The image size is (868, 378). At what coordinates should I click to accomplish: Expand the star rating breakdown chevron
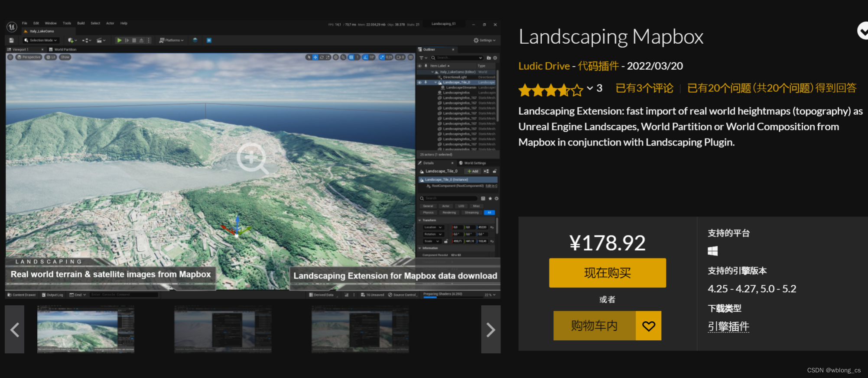tap(590, 88)
